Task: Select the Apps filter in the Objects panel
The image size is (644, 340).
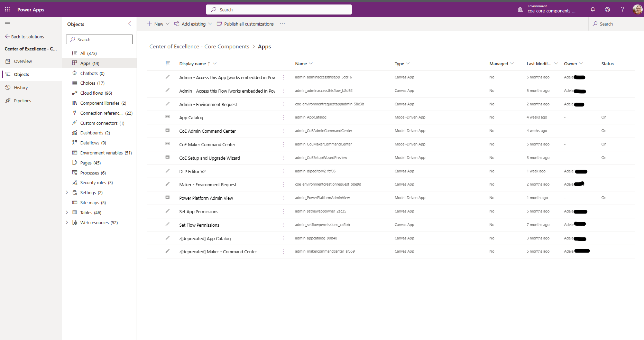Action: [86, 63]
